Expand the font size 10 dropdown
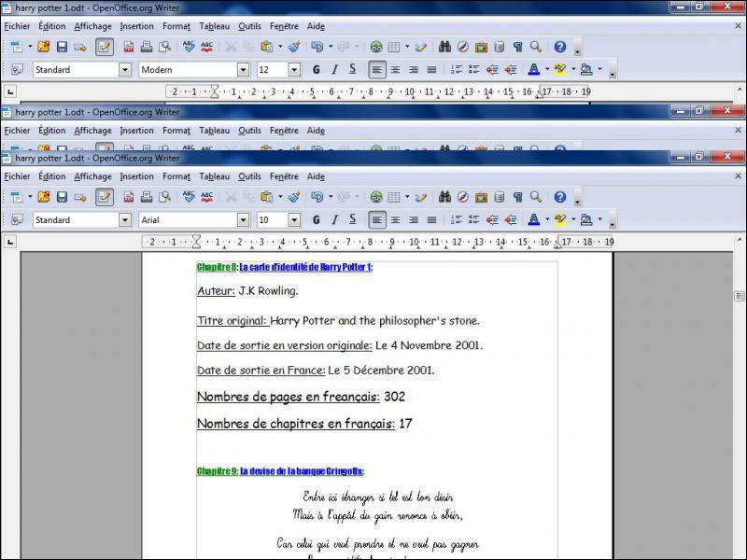Image resolution: width=747 pixels, height=560 pixels. 294,220
